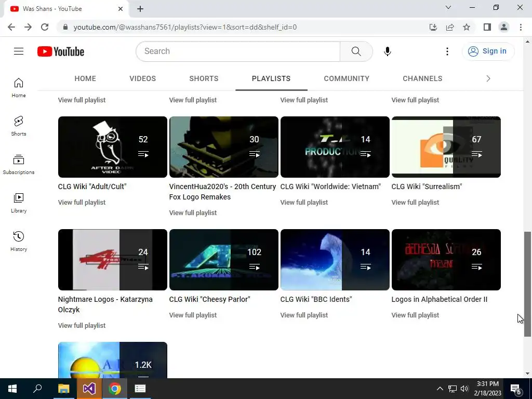This screenshot has height=399, width=532.
Task: Click the search magnifier button
Action: point(356,51)
